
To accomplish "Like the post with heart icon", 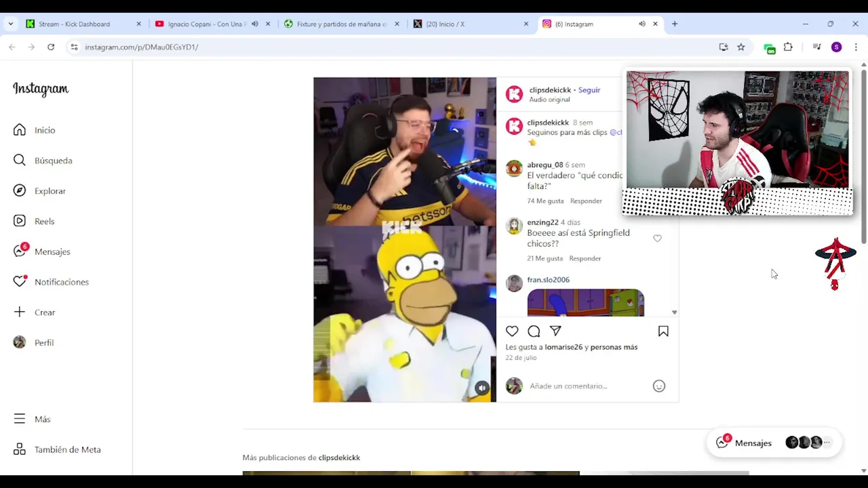I will click(x=512, y=331).
